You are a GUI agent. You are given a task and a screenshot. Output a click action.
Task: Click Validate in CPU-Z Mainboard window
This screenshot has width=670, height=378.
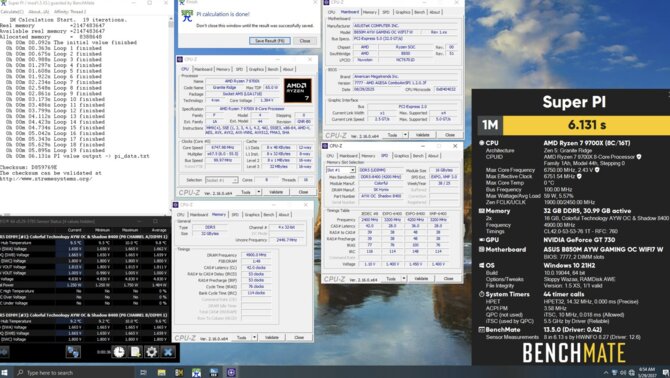tap(422, 135)
